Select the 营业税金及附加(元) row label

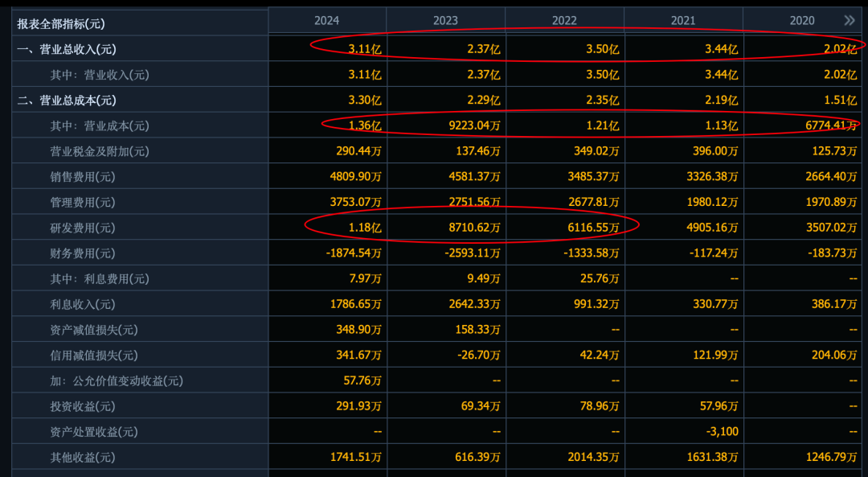click(100, 151)
